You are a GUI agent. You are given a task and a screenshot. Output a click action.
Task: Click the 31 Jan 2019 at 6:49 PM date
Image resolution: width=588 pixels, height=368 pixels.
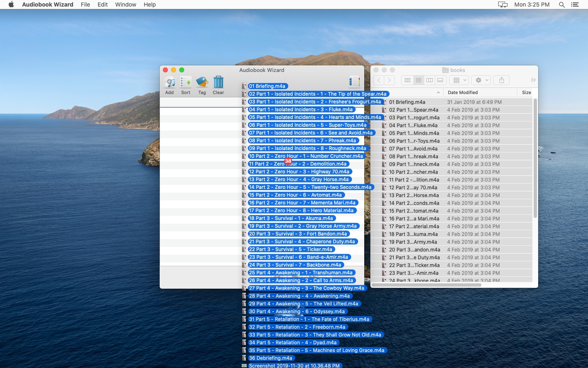[474, 102]
